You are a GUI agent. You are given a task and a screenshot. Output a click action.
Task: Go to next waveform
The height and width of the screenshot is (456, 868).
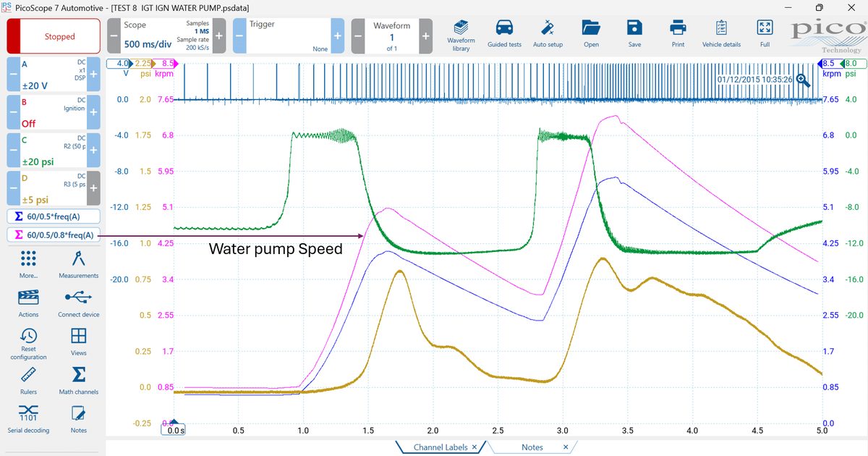pyautogui.click(x=425, y=36)
